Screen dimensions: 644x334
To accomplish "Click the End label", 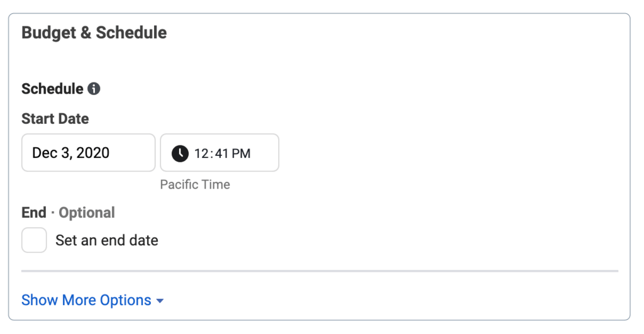I will [34, 213].
